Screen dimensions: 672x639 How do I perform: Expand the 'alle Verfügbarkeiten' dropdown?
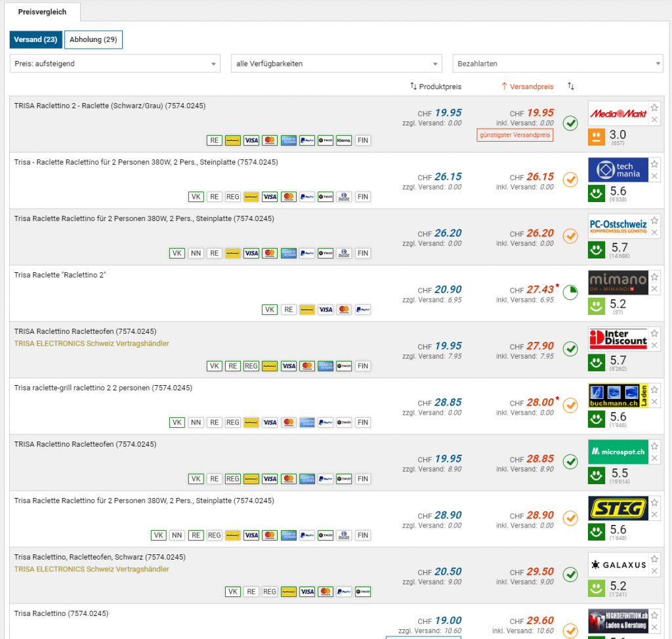tap(337, 64)
